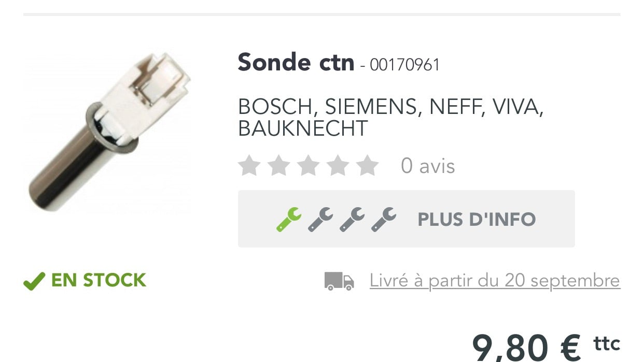Viewport: 644px width, 362px height.
Task: Click the green wrench difficulty icon
Action: coord(289,219)
